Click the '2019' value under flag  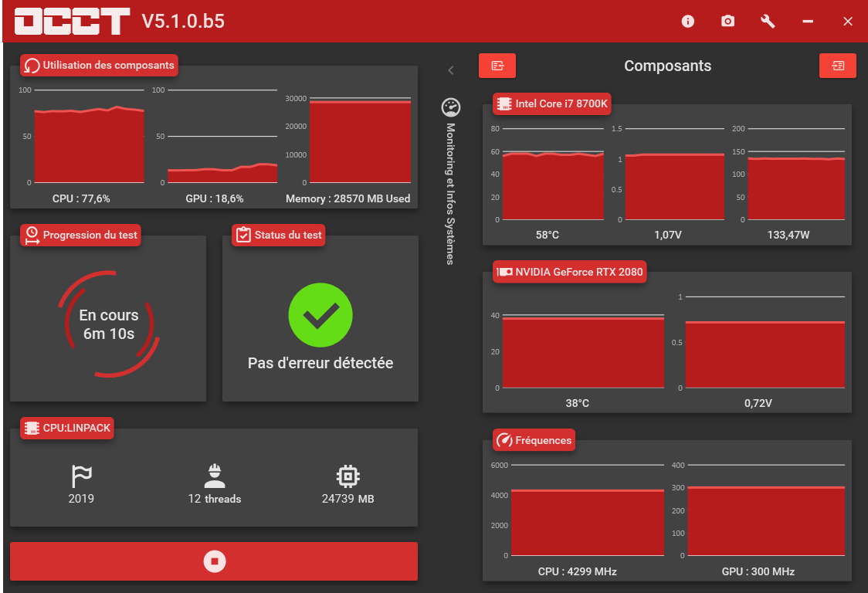(81, 498)
